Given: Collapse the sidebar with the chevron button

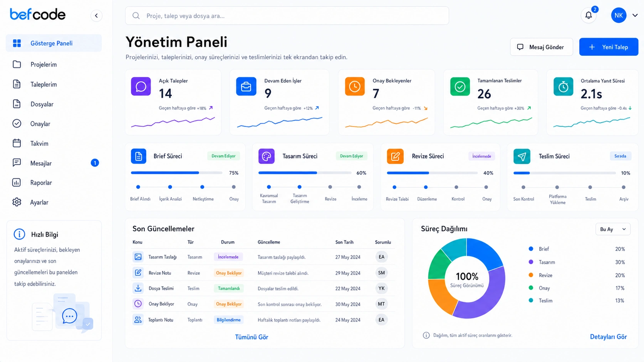Looking at the screenshot, I should [x=96, y=16].
